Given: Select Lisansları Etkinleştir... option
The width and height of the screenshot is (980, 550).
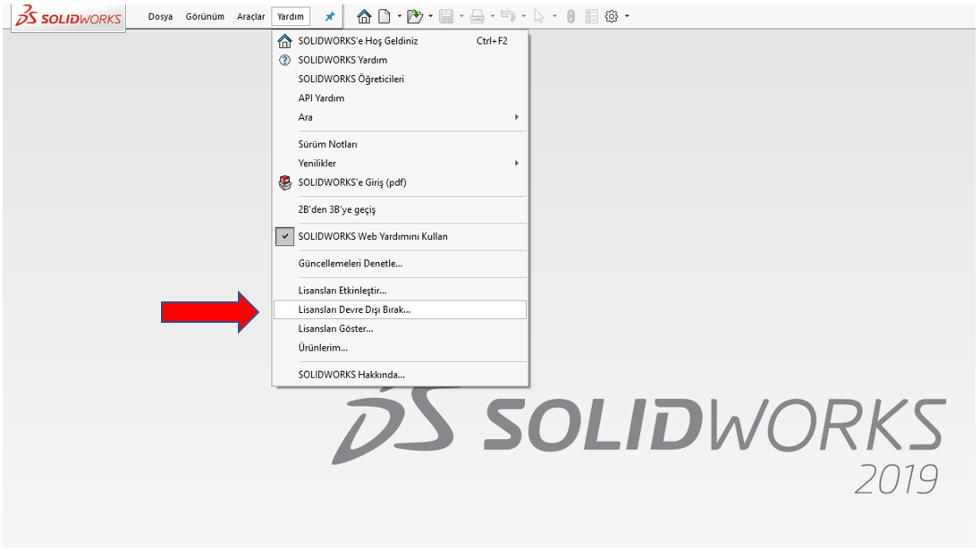Looking at the screenshot, I should pos(342,291).
